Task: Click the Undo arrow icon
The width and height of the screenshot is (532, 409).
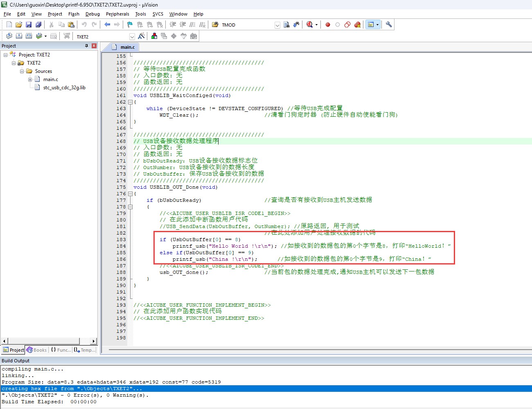Action: 84,25
